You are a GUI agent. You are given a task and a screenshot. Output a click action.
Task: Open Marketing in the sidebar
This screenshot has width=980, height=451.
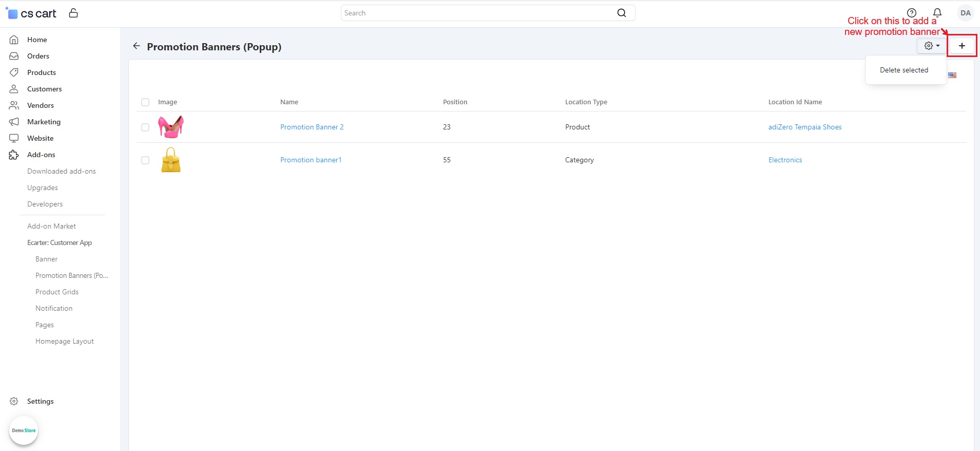click(44, 122)
